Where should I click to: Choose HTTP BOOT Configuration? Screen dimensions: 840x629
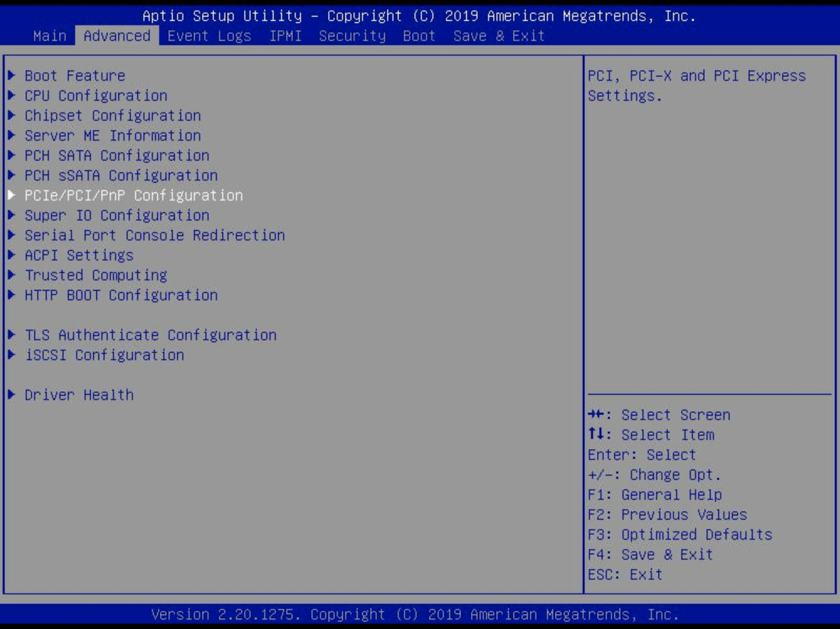pos(121,295)
